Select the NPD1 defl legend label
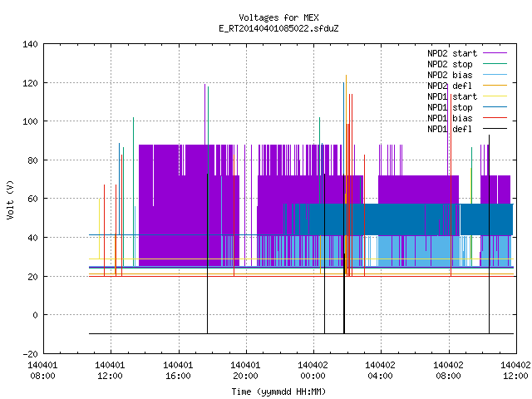This screenshot has width=532, height=399. coord(450,130)
